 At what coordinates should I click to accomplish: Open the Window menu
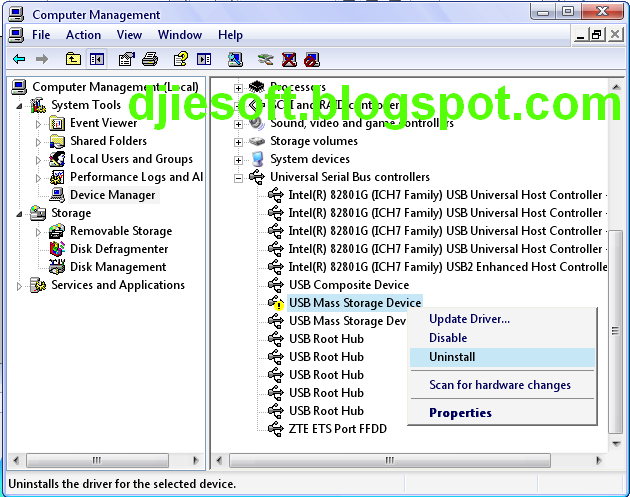[180, 35]
